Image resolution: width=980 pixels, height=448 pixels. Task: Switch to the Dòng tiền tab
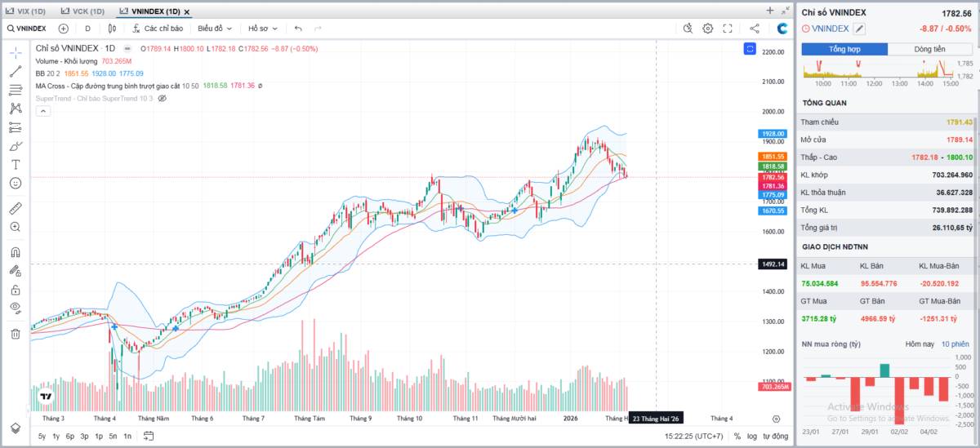point(929,49)
